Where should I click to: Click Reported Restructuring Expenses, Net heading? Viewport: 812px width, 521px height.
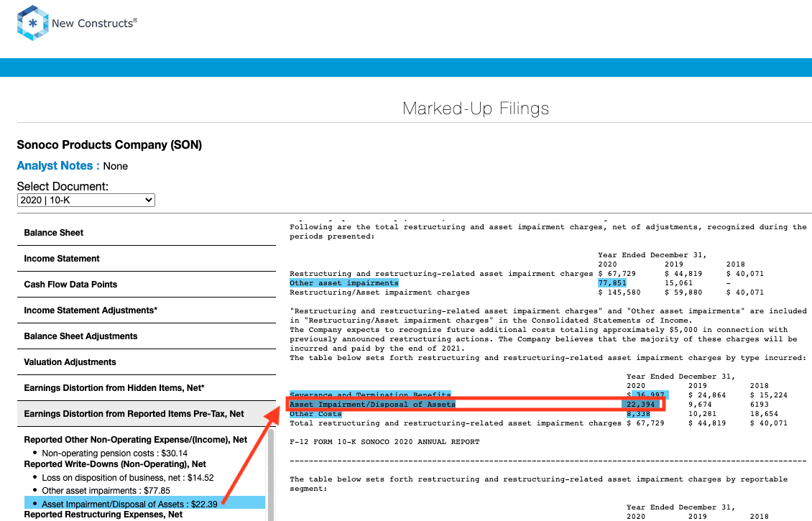103,515
